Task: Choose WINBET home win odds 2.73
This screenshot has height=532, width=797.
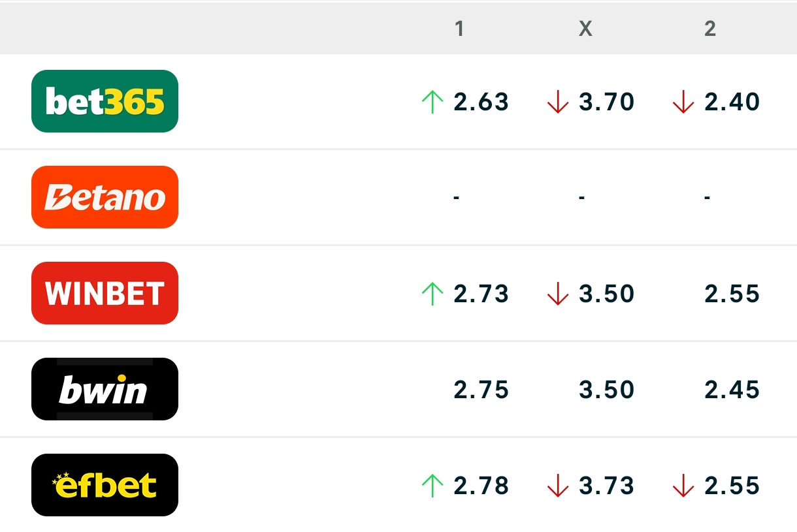Action: point(481,294)
